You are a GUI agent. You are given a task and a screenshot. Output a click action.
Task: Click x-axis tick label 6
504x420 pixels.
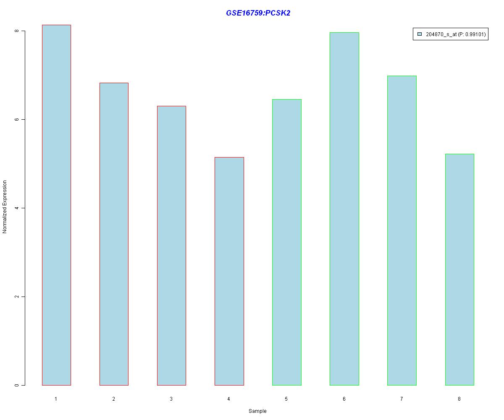click(344, 399)
